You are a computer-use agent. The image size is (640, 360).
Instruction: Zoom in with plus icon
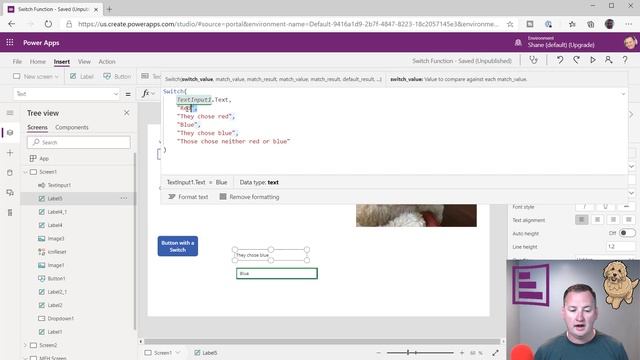click(x=462, y=353)
